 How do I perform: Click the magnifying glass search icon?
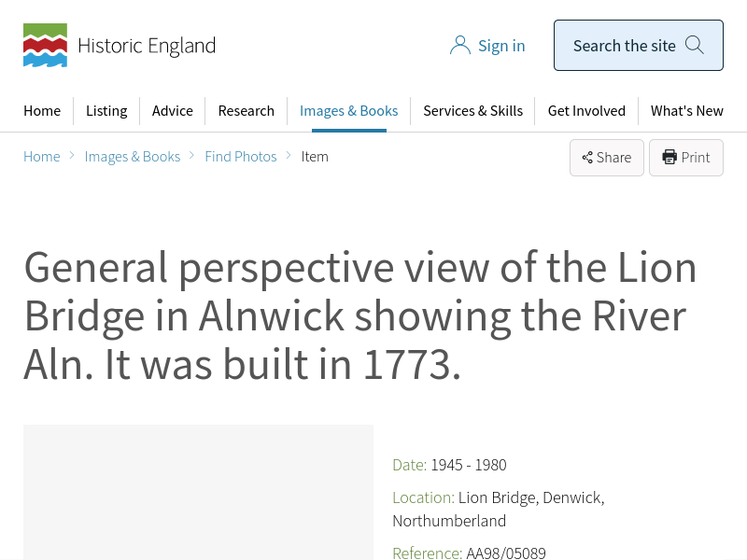click(694, 45)
